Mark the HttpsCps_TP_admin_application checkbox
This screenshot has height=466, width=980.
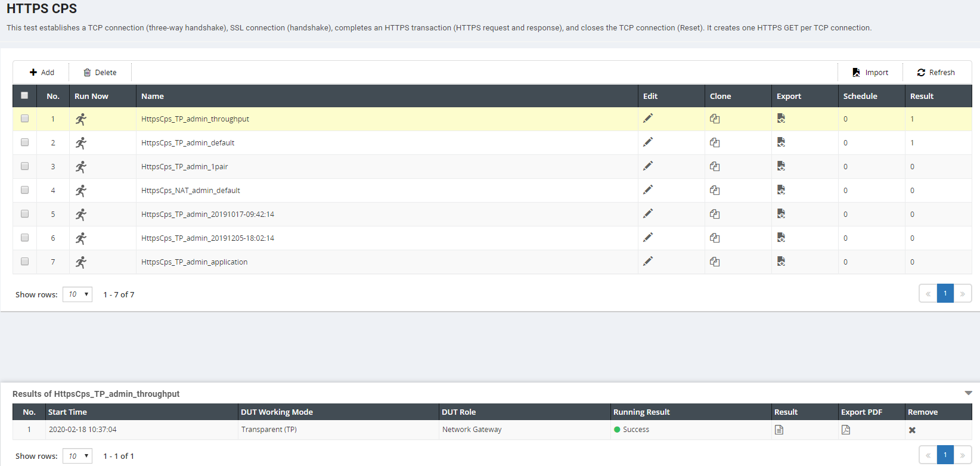[x=24, y=262]
